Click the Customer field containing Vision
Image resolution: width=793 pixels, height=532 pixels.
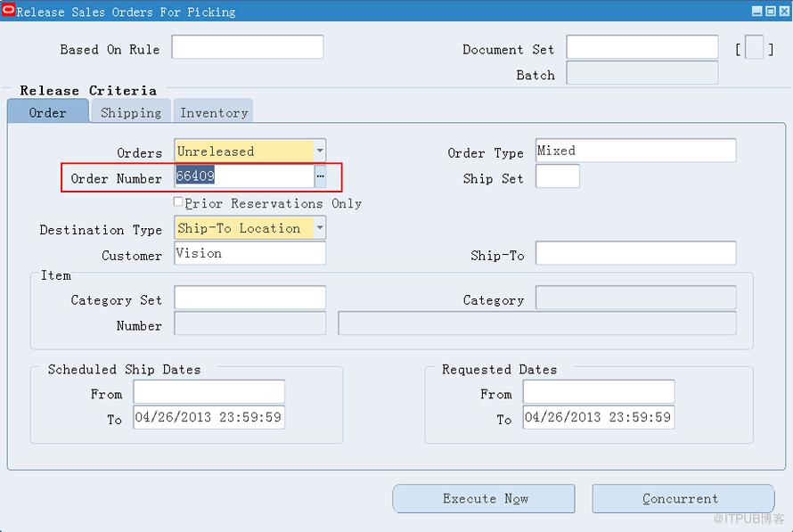(250, 253)
